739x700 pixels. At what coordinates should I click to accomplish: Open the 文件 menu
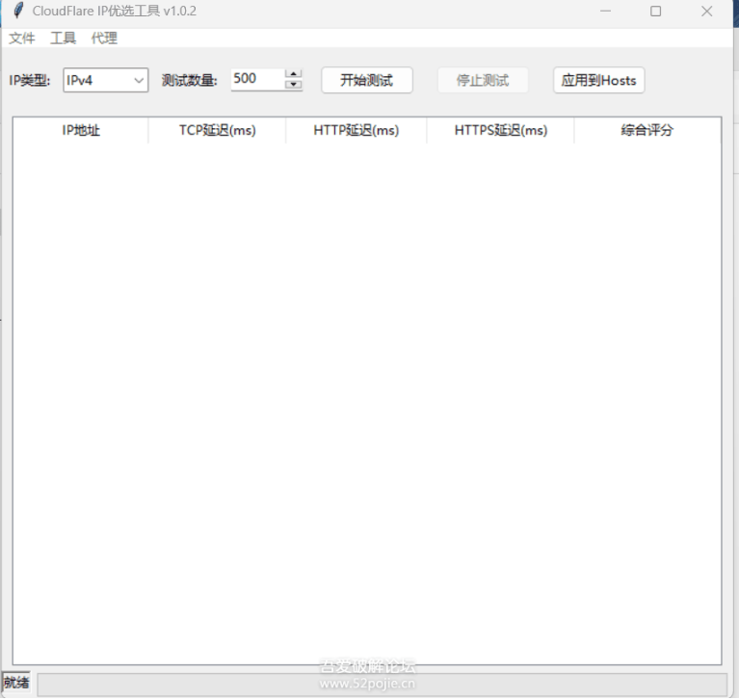pos(22,39)
